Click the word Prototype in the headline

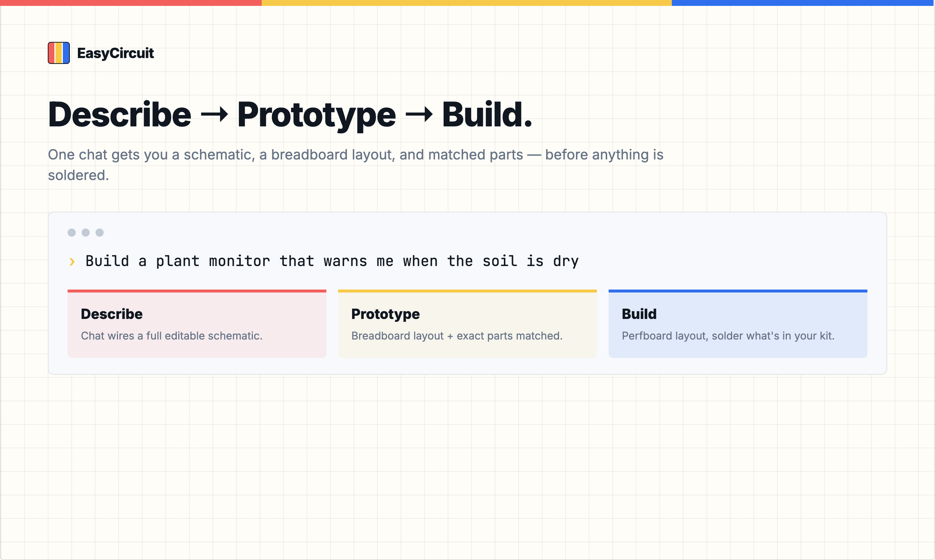tap(316, 115)
